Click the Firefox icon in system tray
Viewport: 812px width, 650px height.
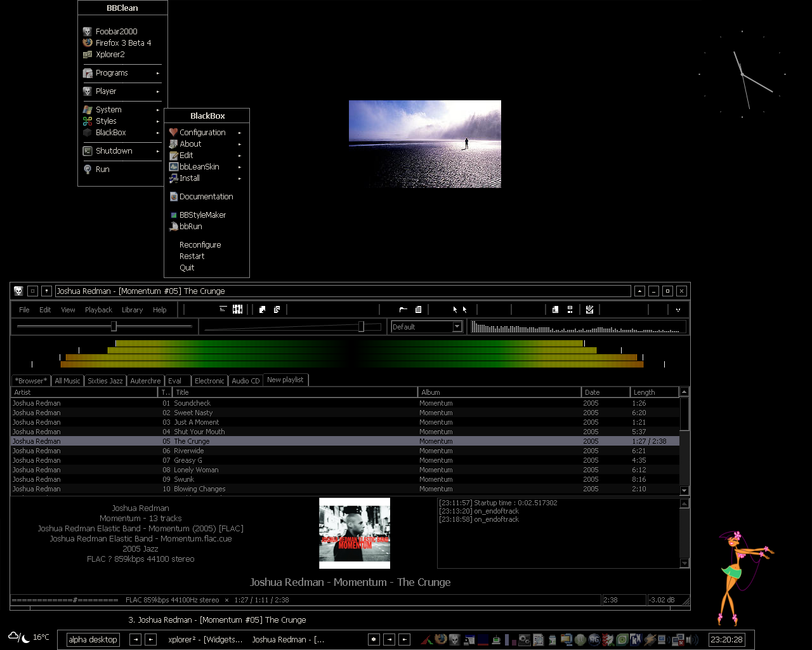coord(440,639)
